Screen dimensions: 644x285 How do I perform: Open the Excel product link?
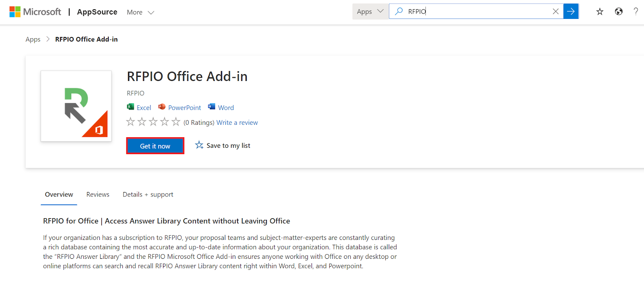tap(144, 108)
